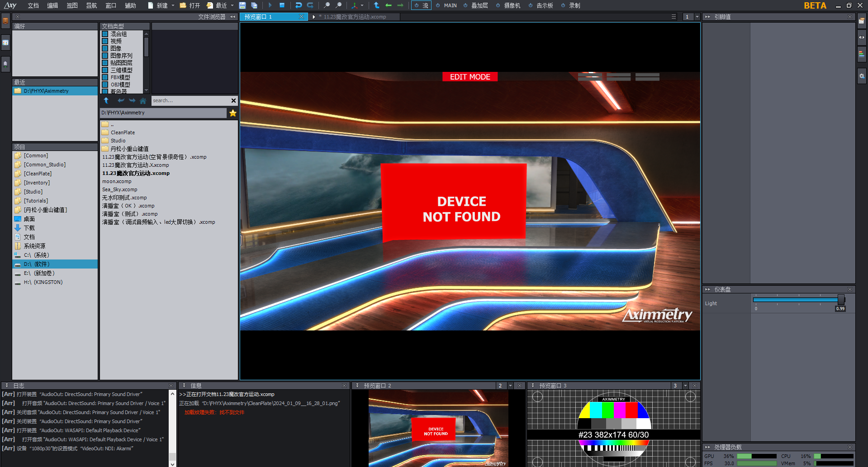Click the favorite star next to path
The image size is (868, 467).
(233, 113)
